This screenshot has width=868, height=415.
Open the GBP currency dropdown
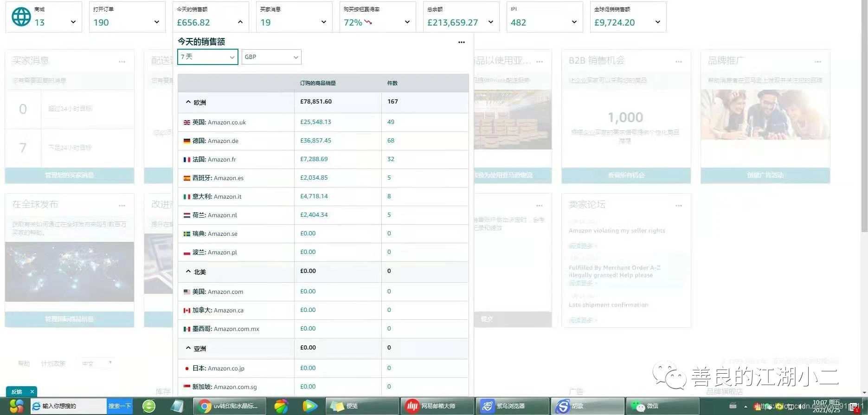pyautogui.click(x=271, y=57)
